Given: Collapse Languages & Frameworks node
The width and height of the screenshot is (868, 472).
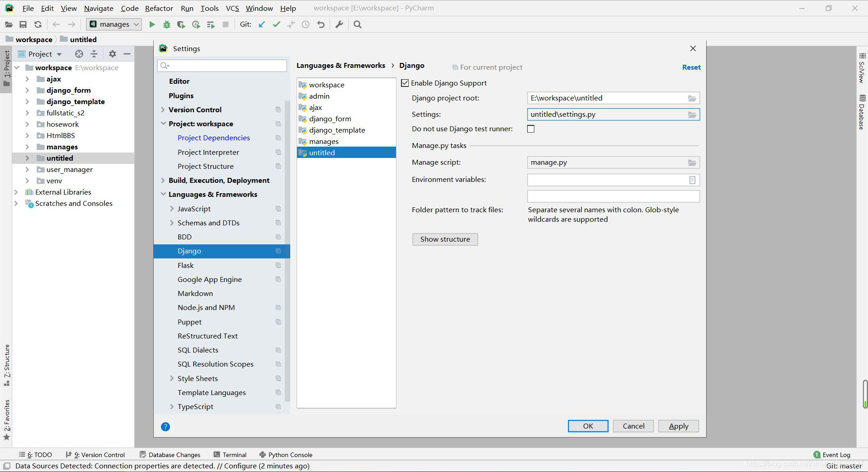Looking at the screenshot, I should [163, 194].
